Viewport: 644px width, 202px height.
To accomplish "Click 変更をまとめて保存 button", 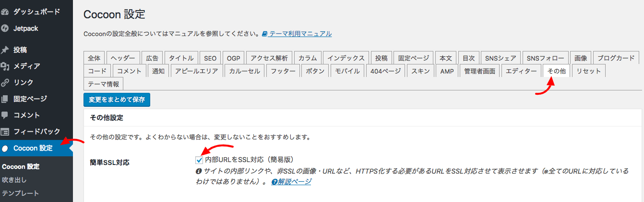I will pyautogui.click(x=117, y=100).
